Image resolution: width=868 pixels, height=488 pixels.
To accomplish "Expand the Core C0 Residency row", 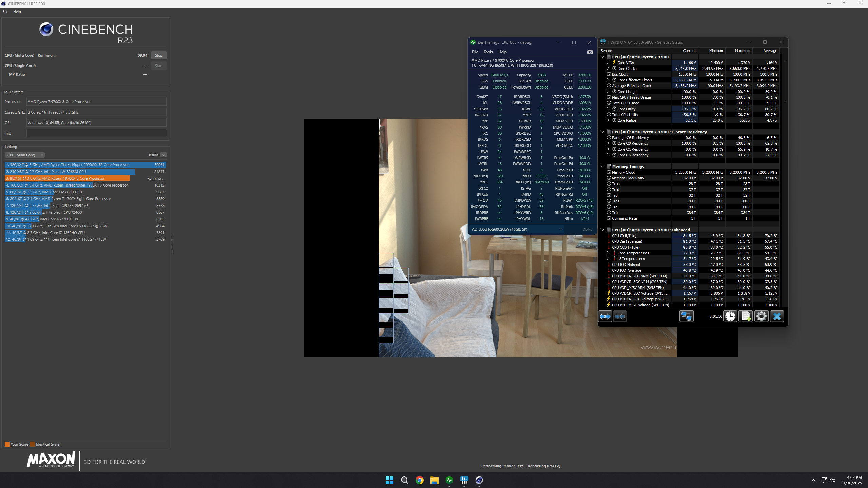I will 608,143.
